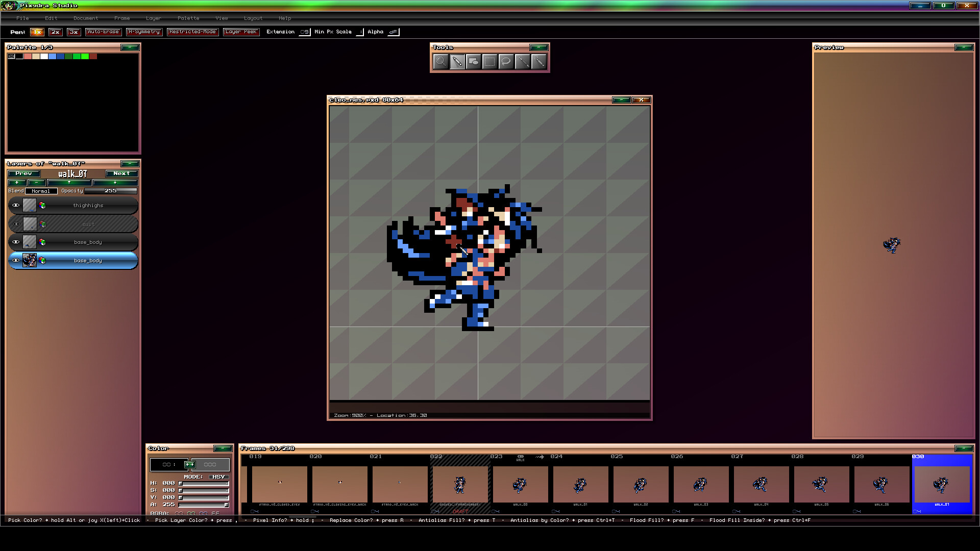
Task: Click the Next frame button
Action: coord(121,173)
